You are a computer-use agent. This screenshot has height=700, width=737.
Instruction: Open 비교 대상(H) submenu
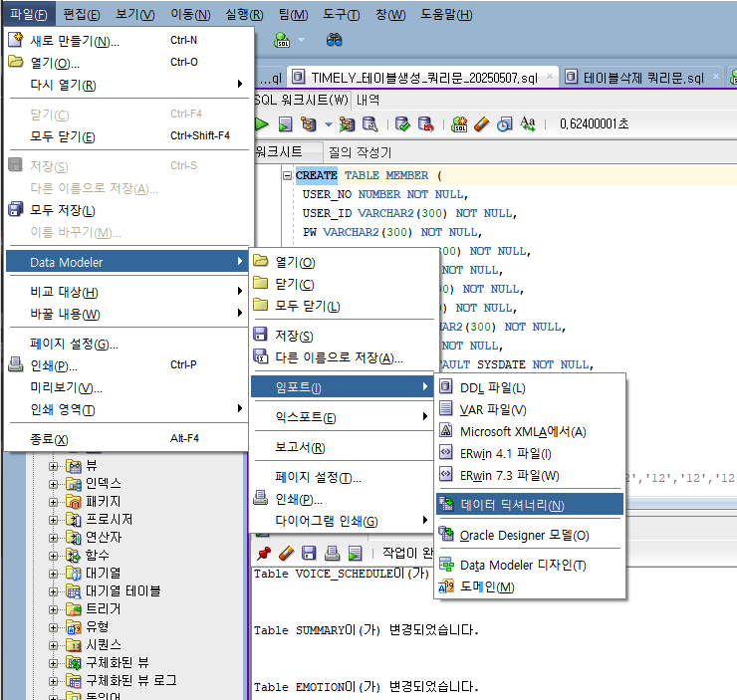[x=127, y=292]
